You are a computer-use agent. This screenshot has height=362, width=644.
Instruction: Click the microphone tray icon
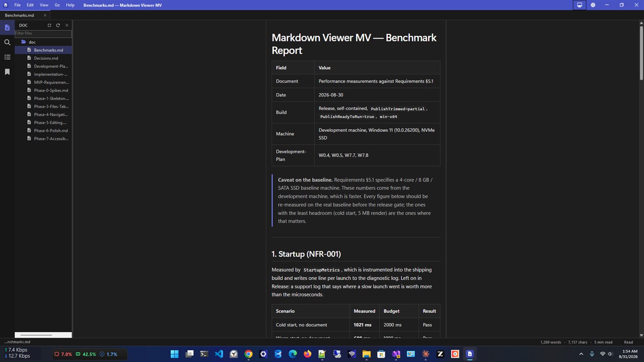(x=592, y=354)
